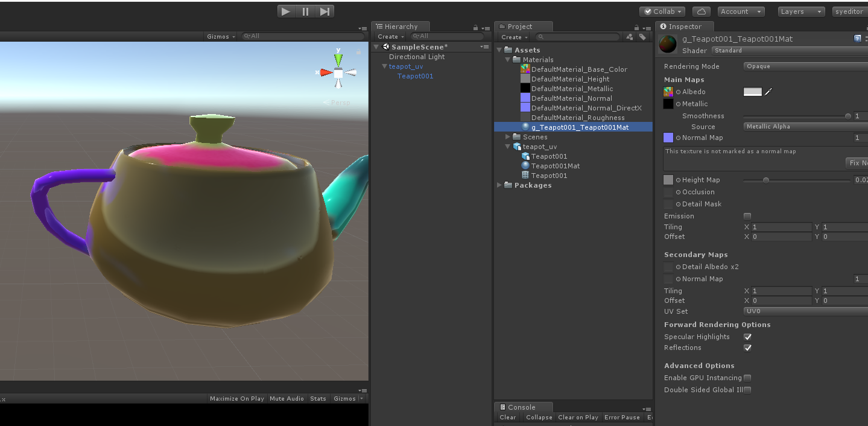Disable Specular Highlights
This screenshot has width=868, height=426.
[x=747, y=337]
